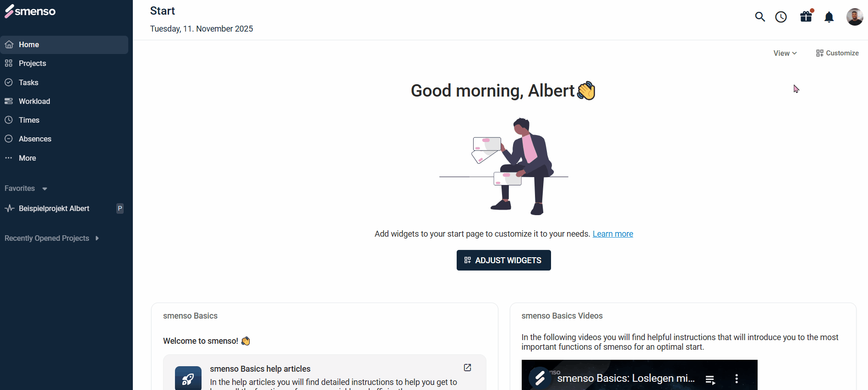Click the Customize button
This screenshot has width=868, height=390.
(837, 53)
